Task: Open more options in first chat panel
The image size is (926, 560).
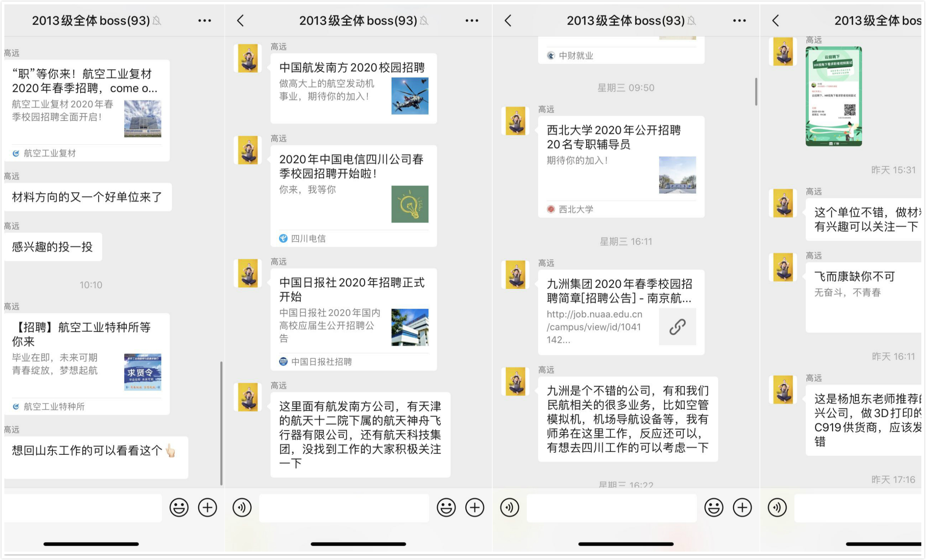Action: 204,21
